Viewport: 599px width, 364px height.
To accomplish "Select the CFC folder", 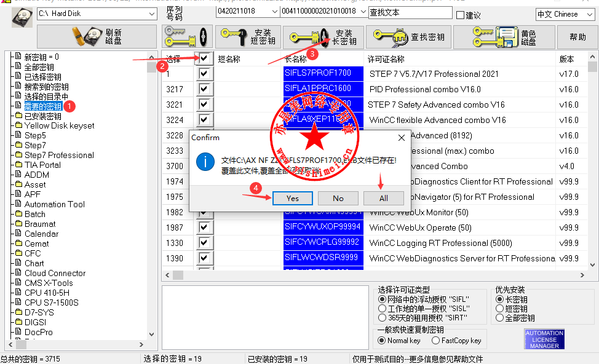I will click(33, 253).
